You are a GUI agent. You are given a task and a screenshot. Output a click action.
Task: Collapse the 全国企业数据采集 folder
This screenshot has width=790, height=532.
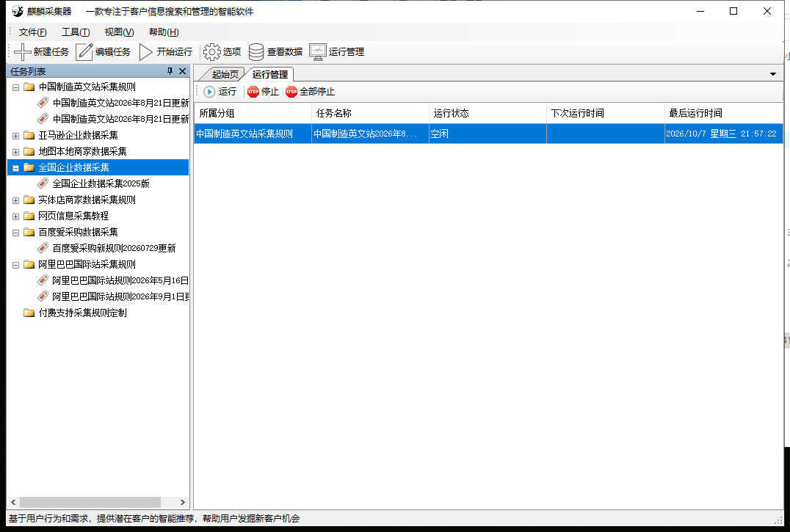pyautogui.click(x=15, y=168)
